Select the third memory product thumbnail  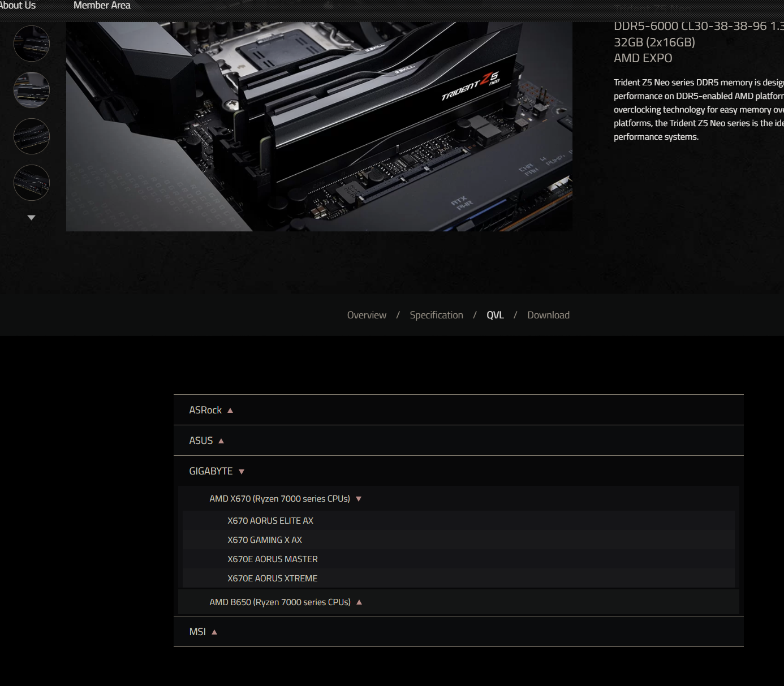[32, 136]
